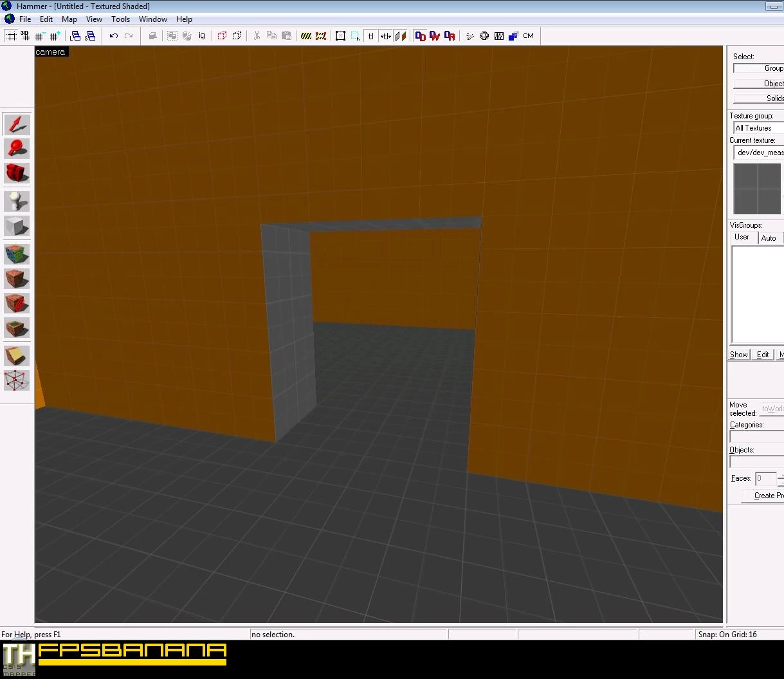The height and width of the screenshot is (679, 784).
Task: Toggle the texture lock 'tl' button
Action: (x=371, y=36)
